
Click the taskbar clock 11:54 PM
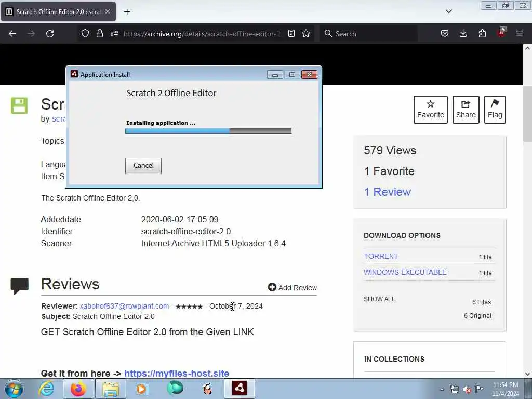click(x=505, y=385)
